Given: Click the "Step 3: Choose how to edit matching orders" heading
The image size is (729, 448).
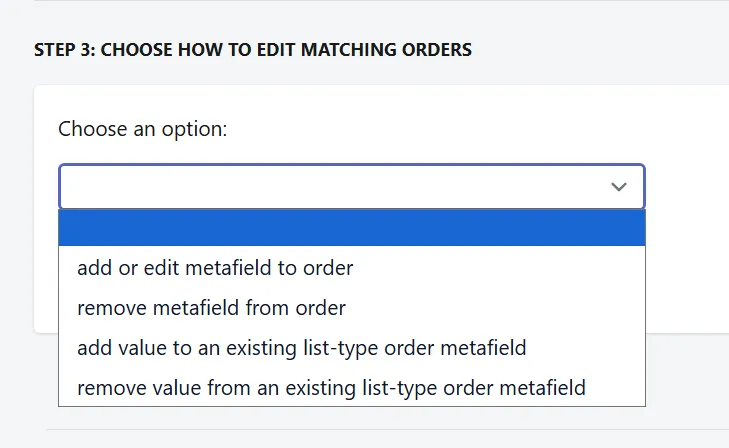Looking at the screenshot, I should click(x=253, y=50).
